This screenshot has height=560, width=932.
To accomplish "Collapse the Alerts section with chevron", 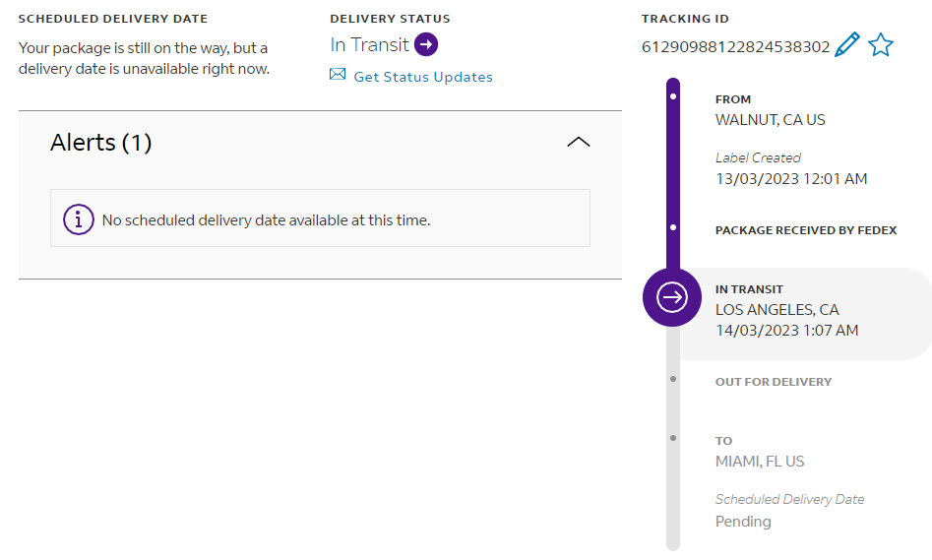I will [x=579, y=143].
